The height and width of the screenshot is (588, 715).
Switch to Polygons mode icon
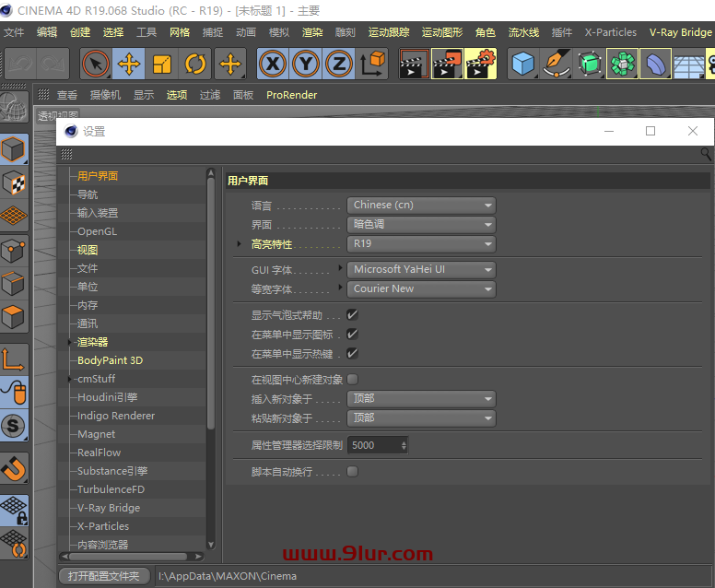point(14,316)
